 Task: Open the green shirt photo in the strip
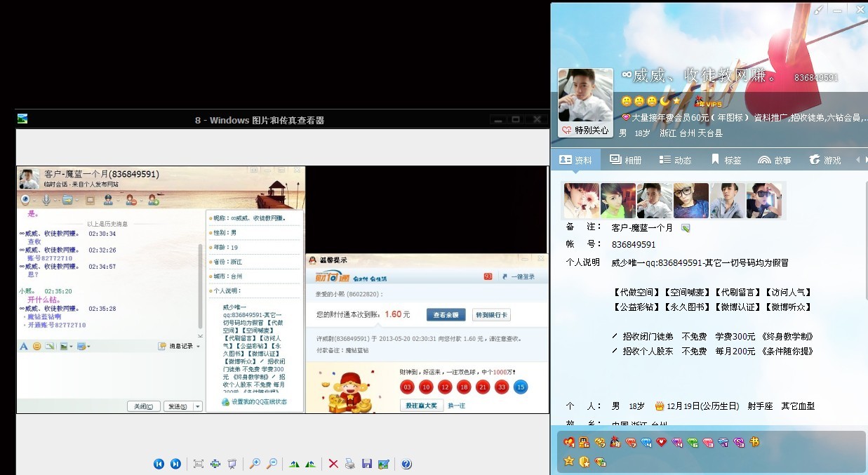(x=618, y=201)
